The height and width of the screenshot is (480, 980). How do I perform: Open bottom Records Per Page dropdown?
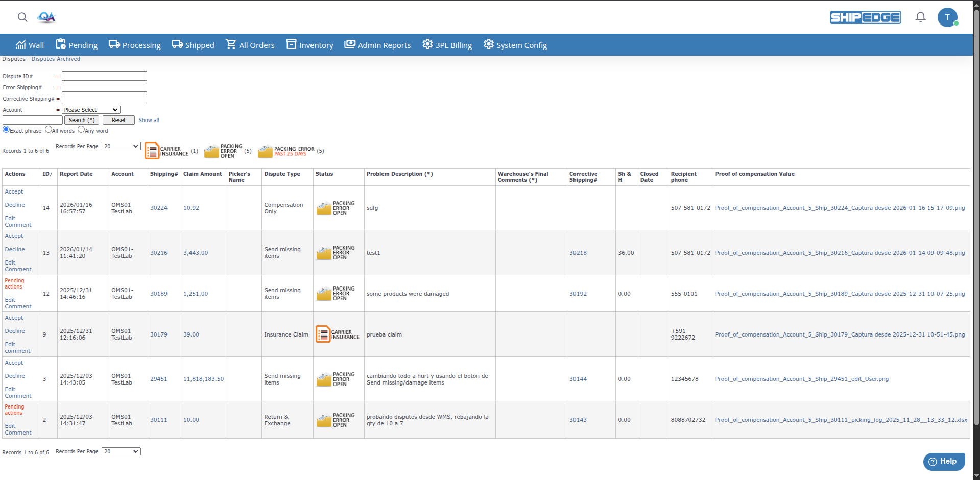pos(121,451)
